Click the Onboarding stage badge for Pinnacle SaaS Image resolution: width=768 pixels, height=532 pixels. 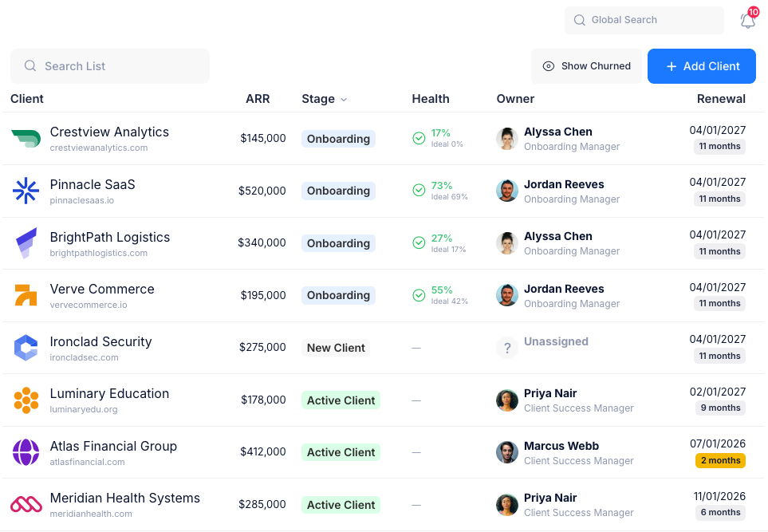(338, 191)
